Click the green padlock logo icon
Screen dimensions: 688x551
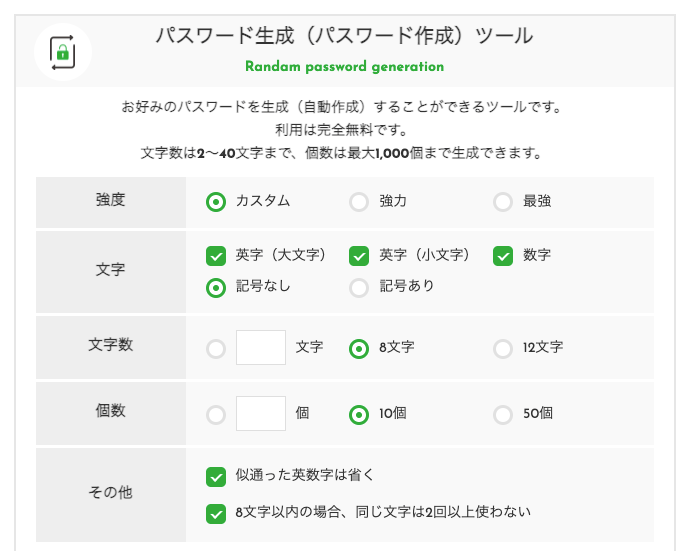tap(63, 51)
